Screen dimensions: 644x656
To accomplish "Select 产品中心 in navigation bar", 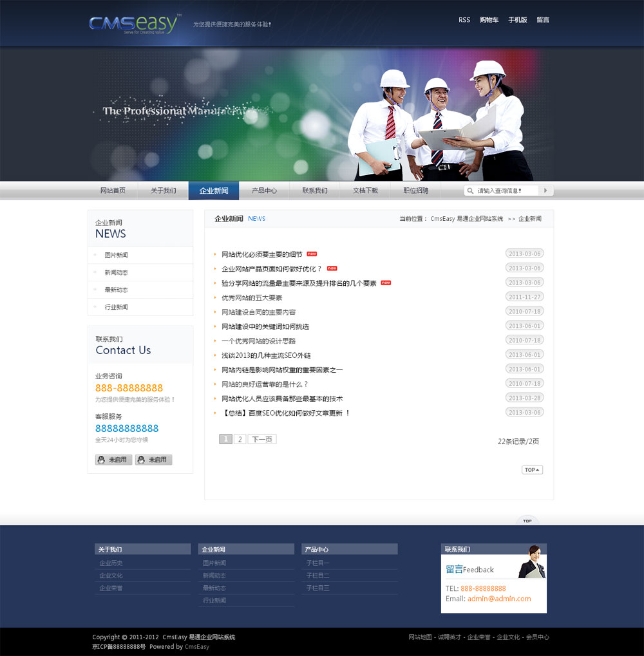I will point(264,191).
